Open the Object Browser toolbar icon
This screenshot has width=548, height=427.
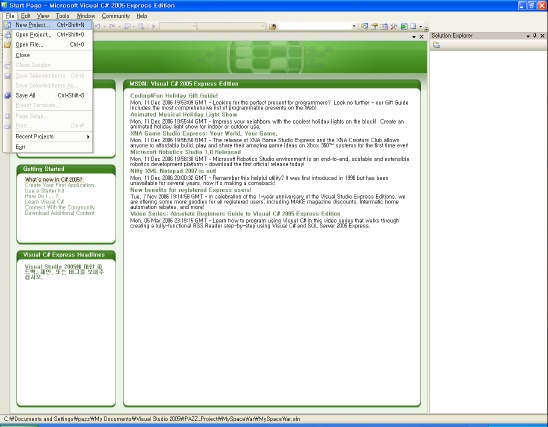[384, 26]
